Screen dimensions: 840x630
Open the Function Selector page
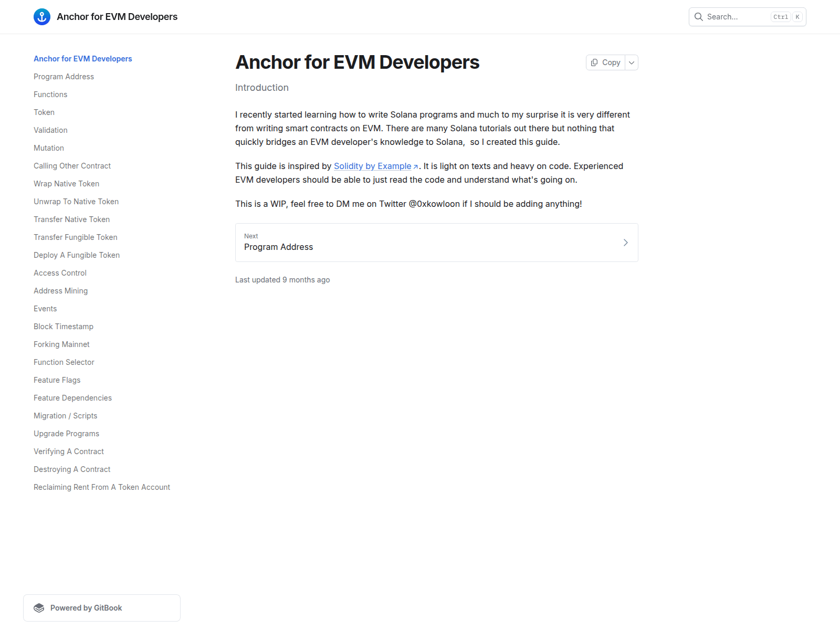(64, 362)
